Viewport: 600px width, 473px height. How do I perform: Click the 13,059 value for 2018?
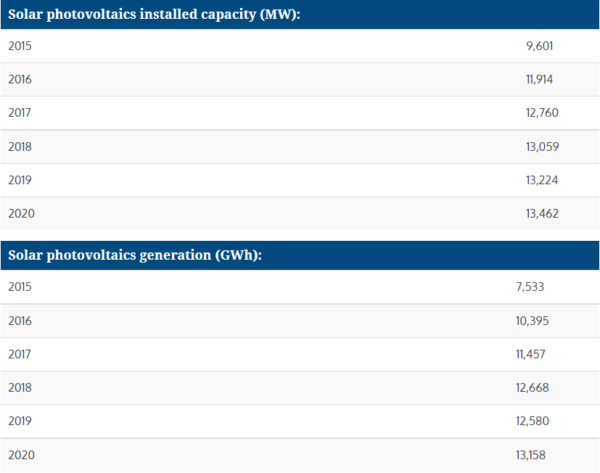click(x=543, y=147)
